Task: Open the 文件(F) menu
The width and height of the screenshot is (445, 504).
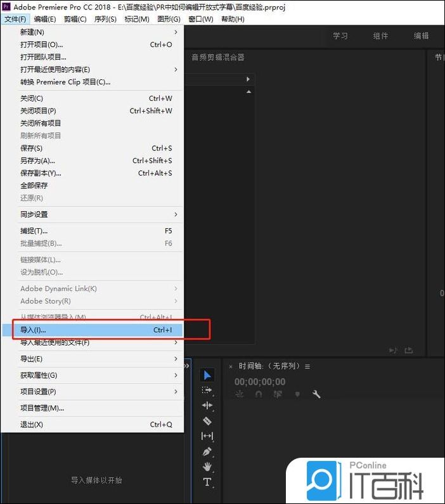Action: pyautogui.click(x=15, y=19)
